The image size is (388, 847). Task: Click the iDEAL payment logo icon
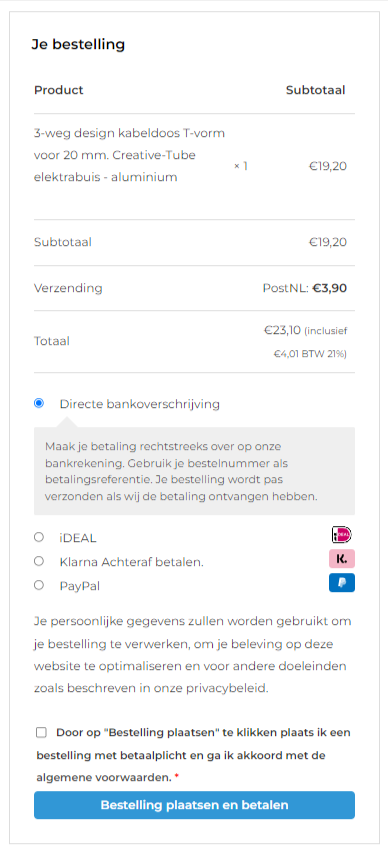(x=342, y=535)
